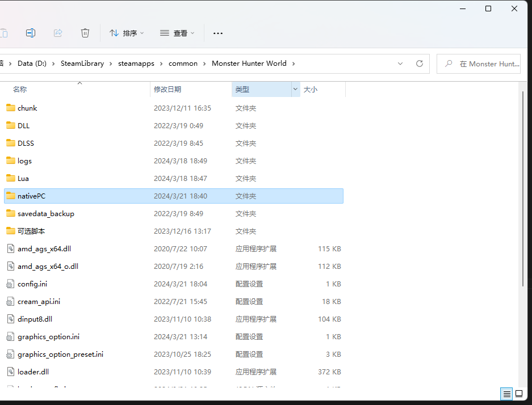Click Monster Hunter World breadcrumb segment

(249, 64)
